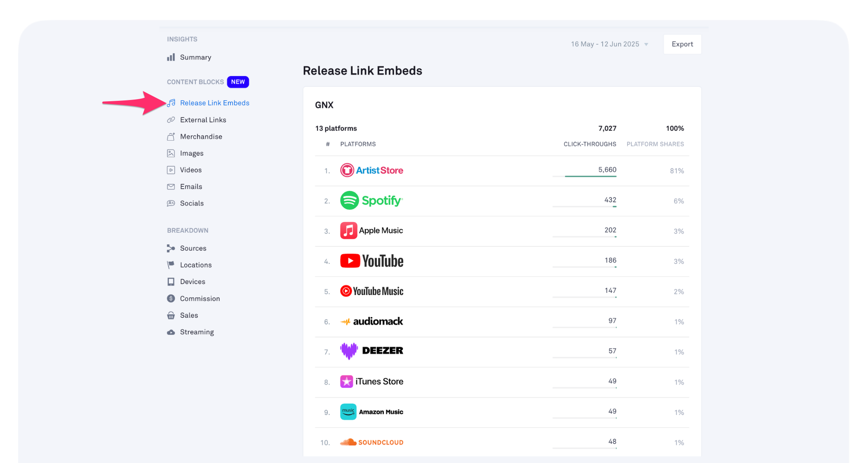Screen dimensions: 868x463
Task: Click the Streaming cloud icon
Action: (171, 332)
